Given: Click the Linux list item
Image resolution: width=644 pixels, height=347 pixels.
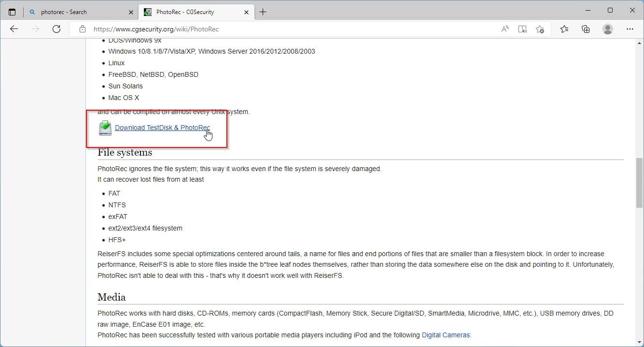Looking at the screenshot, I should tap(116, 63).
